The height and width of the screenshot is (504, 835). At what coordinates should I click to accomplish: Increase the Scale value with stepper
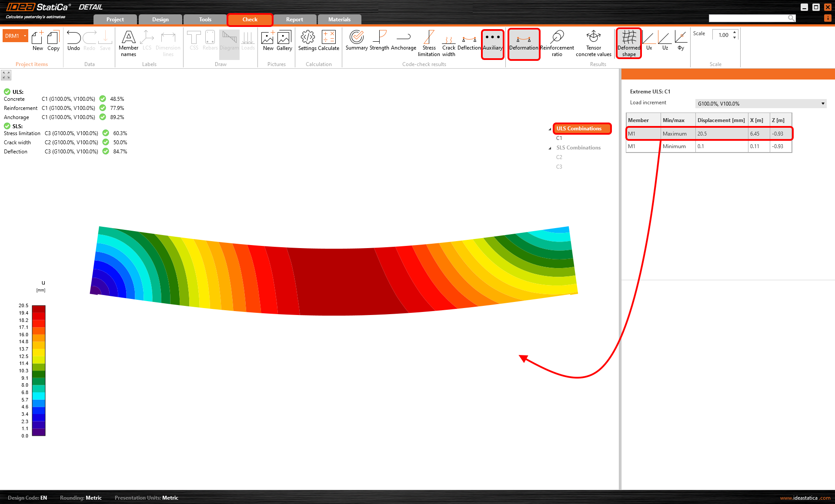[x=735, y=32]
